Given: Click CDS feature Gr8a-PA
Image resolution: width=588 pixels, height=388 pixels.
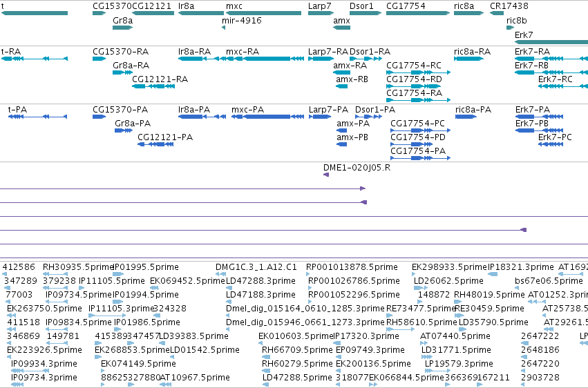Looking at the screenshot, I should (124, 130).
